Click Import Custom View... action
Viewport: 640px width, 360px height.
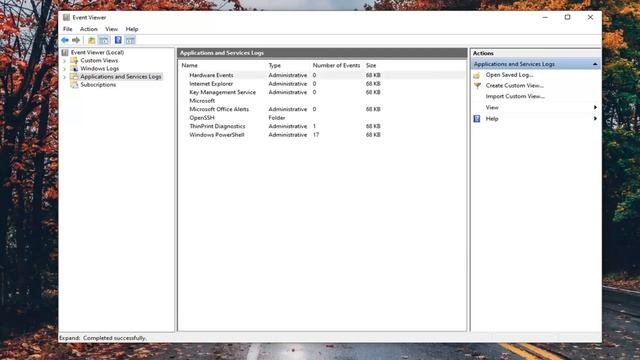515,96
